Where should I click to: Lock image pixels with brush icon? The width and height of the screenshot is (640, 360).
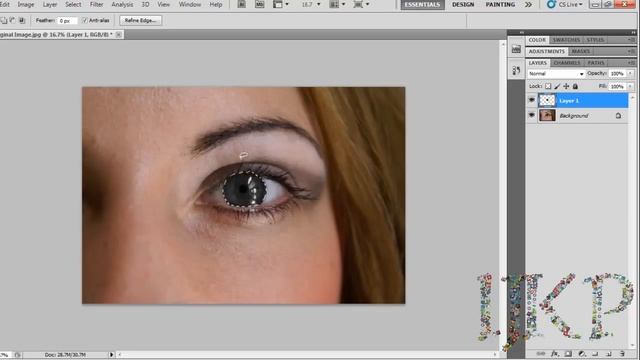click(x=557, y=86)
